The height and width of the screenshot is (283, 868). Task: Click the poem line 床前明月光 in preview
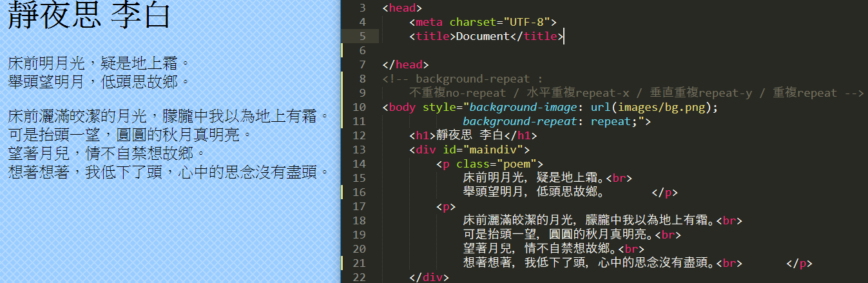tap(98, 64)
